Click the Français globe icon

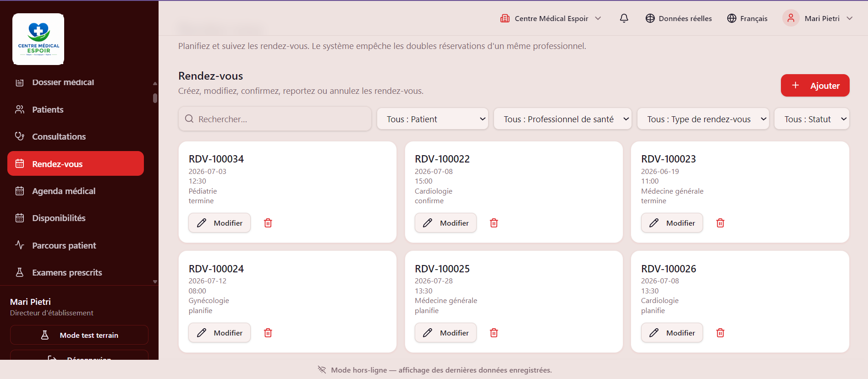coord(732,18)
